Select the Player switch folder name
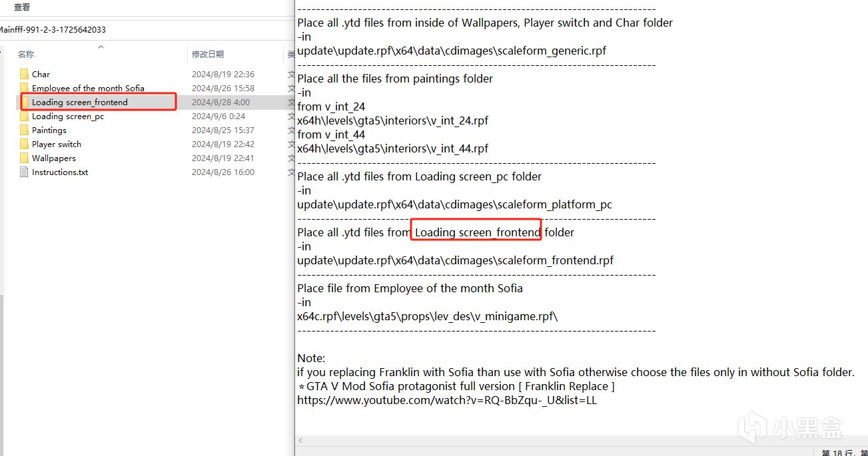Viewport: 868px width, 456px height. [x=57, y=144]
